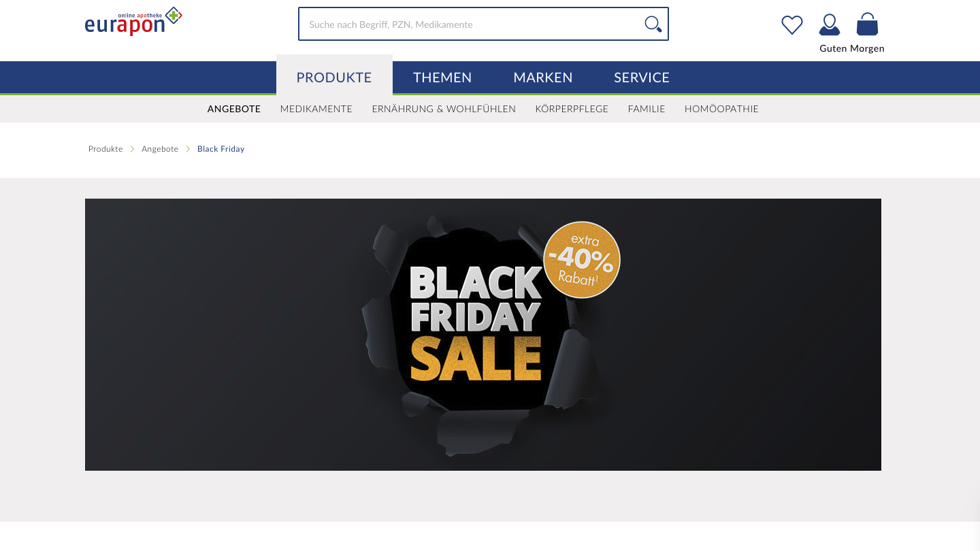Click the Angebote breadcrumb link
The width and height of the screenshot is (980, 551).
(x=160, y=149)
